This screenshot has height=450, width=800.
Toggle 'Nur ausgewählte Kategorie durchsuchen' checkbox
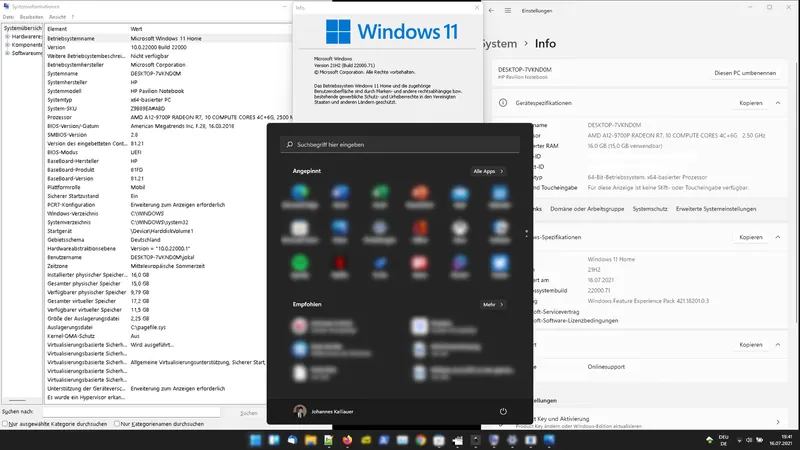click(x=5, y=423)
